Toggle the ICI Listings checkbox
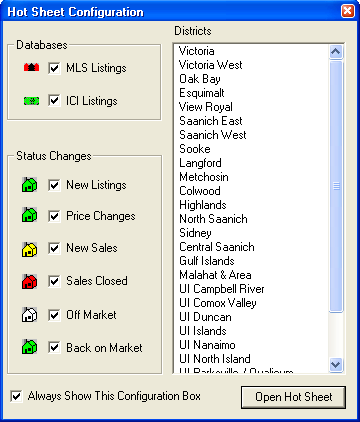Screen dimensions: 360x422 point(54,100)
